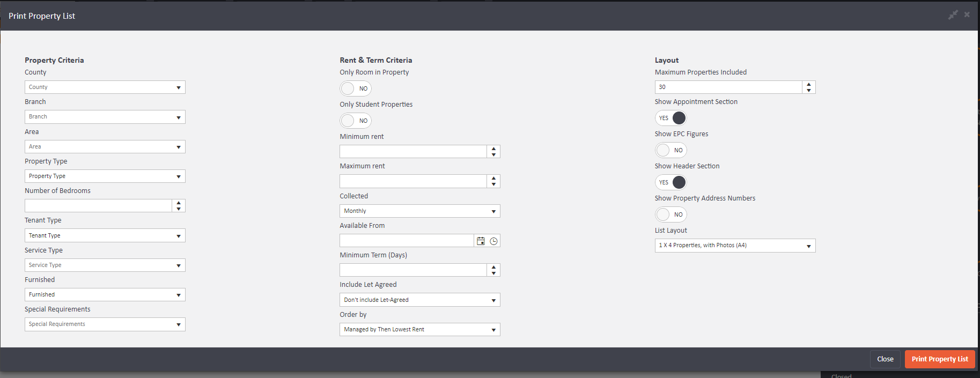
Task: Increase Minimum Term days value
Action: (x=493, y=267)
